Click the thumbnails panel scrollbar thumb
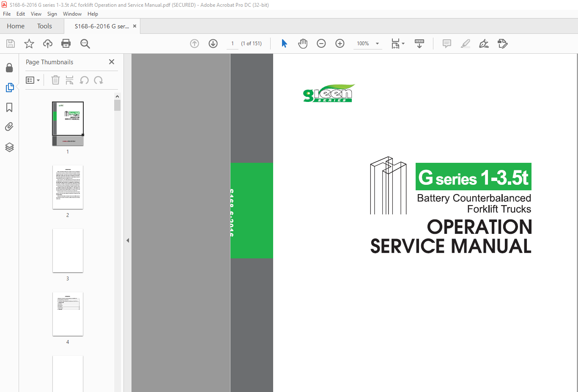 tap(117, 105)
